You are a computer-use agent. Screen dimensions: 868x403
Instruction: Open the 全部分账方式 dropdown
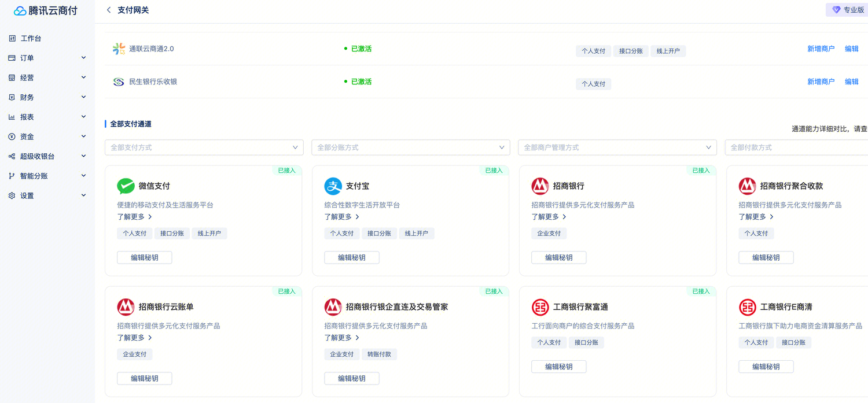[411, 147]
